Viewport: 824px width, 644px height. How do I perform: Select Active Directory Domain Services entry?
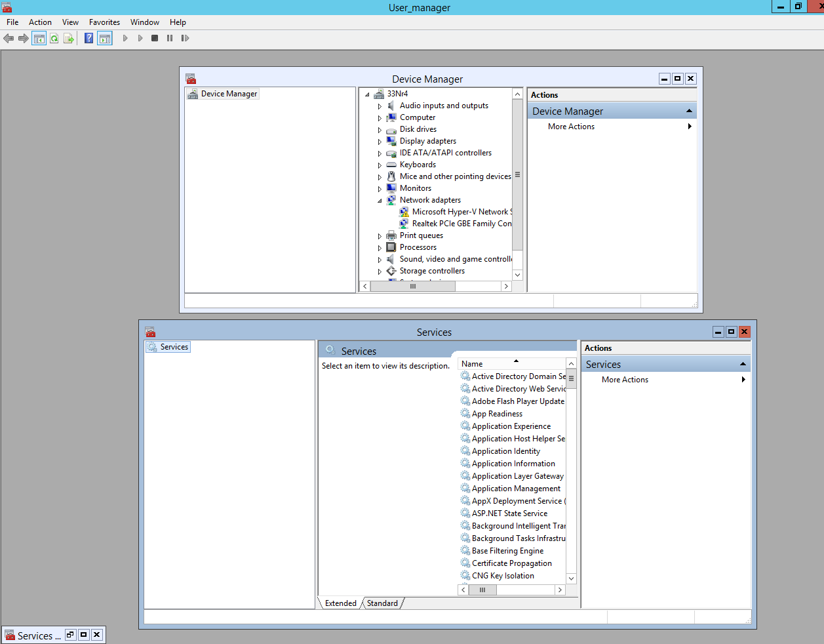(x=513, y=376)
